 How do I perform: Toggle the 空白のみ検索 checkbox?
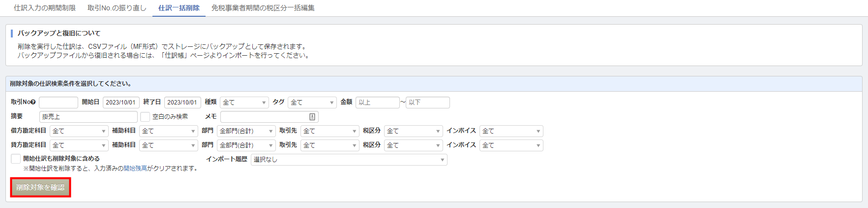[145, 117]
